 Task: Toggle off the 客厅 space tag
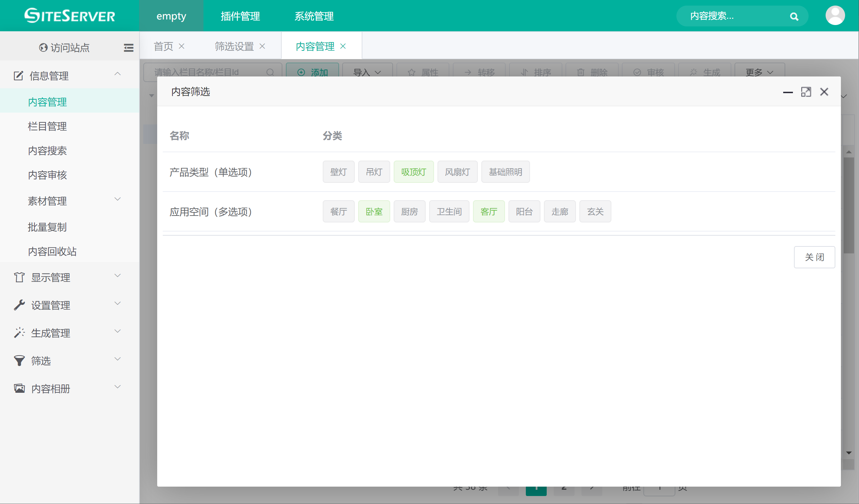[x=489, y=212]
